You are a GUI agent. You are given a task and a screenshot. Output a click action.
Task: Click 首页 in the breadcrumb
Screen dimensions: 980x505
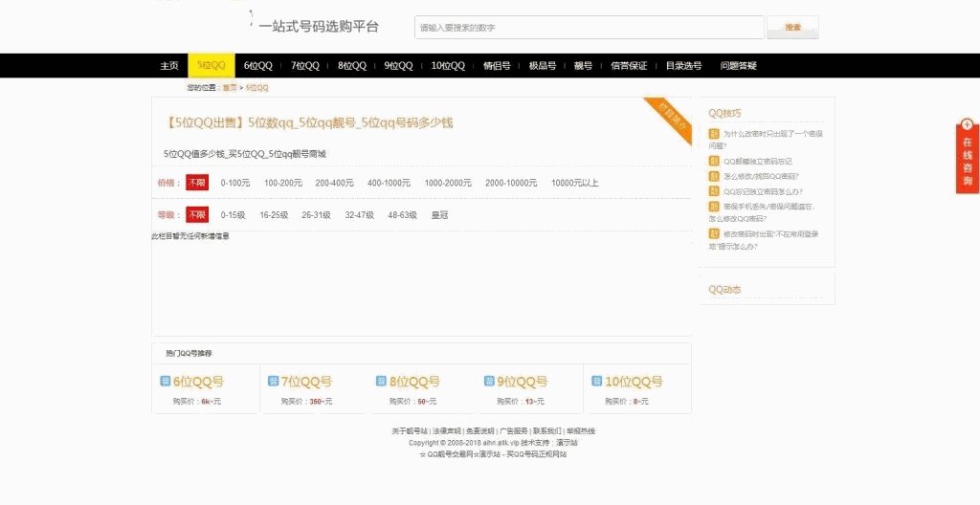click(230, 87)
